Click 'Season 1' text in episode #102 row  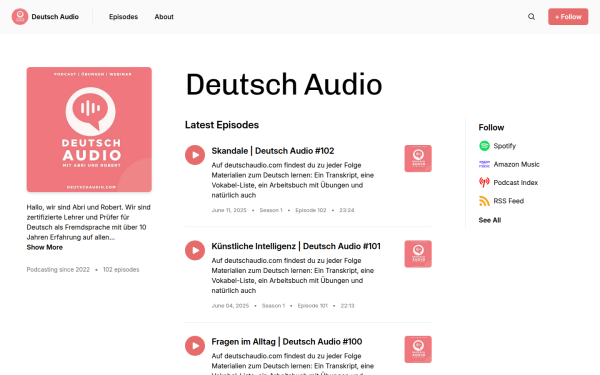click(x=271, y=210)
